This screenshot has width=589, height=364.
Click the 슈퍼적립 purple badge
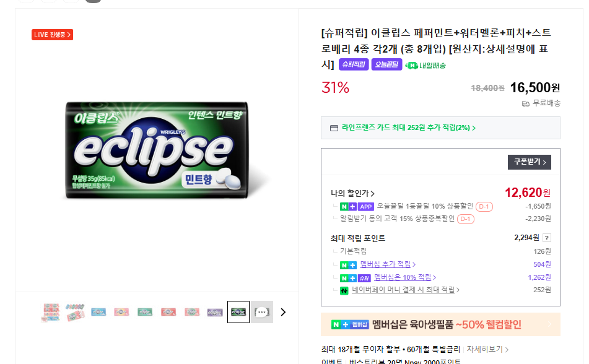click(x=354, y=64)
